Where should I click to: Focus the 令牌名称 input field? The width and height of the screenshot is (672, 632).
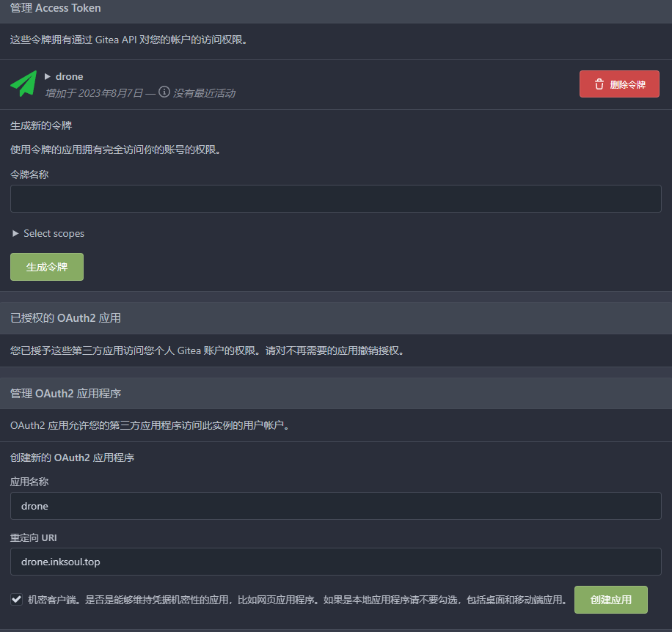[x=335, y=199]
